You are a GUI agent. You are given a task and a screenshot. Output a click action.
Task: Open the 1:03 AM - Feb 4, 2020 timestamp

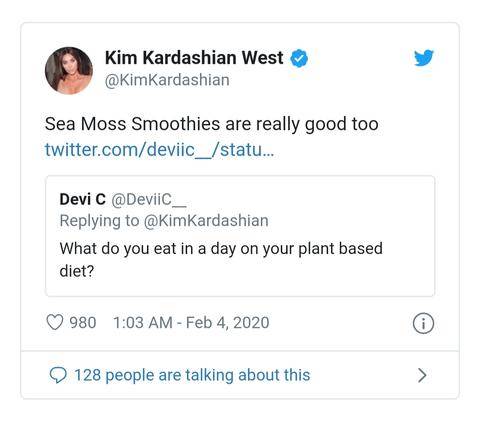pos(191,323)
